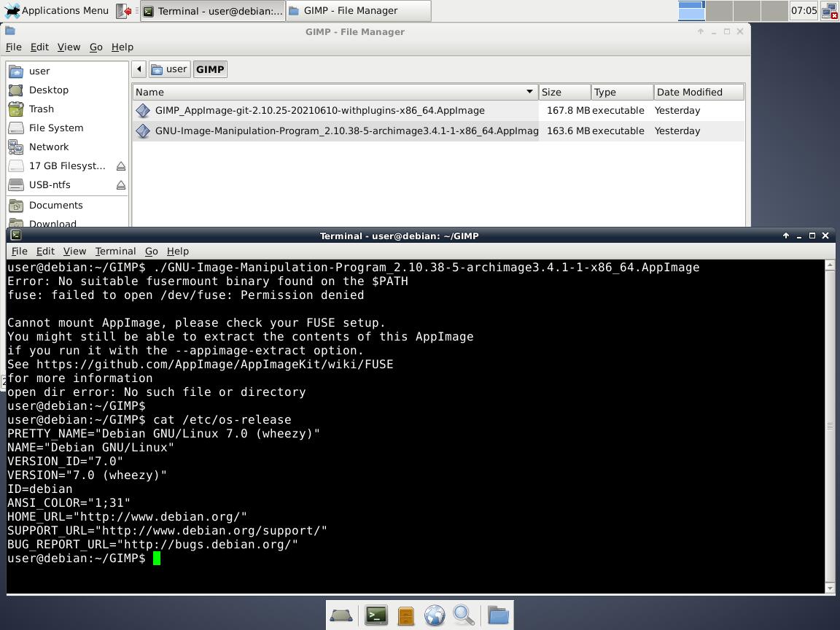Open View menu in File Manager

click(x=69, y=47)
